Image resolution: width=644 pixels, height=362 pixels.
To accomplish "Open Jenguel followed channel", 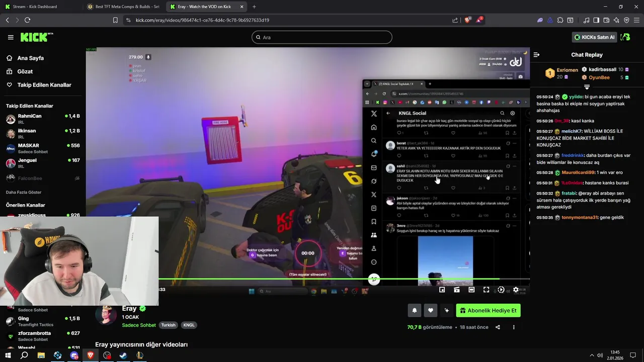I will tap(43, 163).
